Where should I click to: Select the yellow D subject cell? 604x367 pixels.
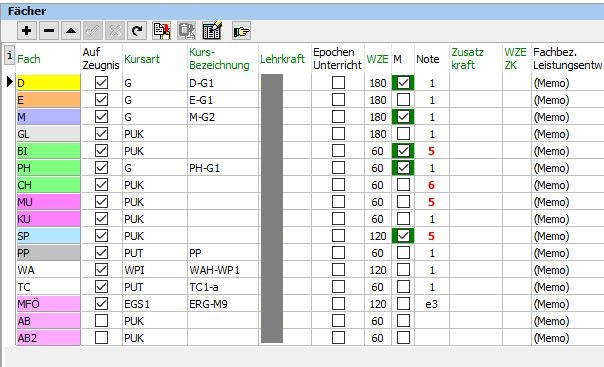(49, 83)
